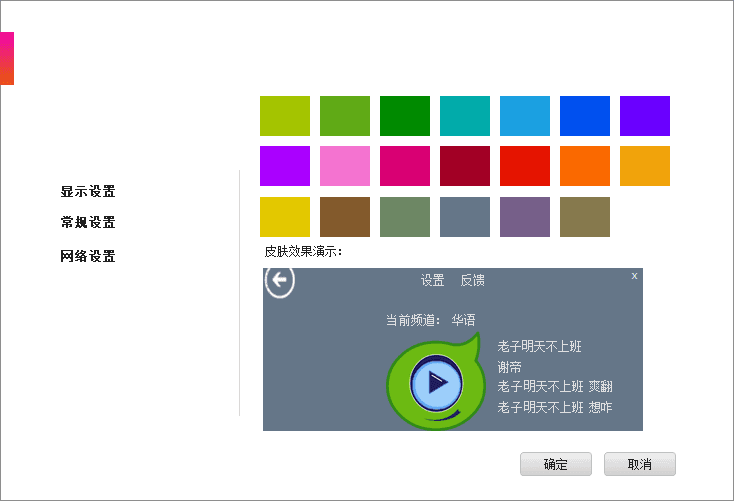Click the 华语 current channel label

(x=463, y=320)
